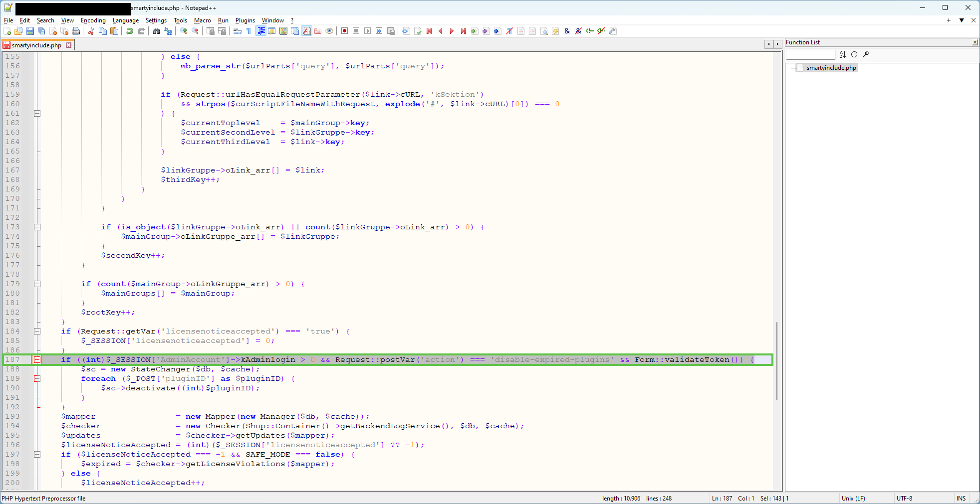Open the Encoding menu
980x504 pixels.
(x=93, y=20)
